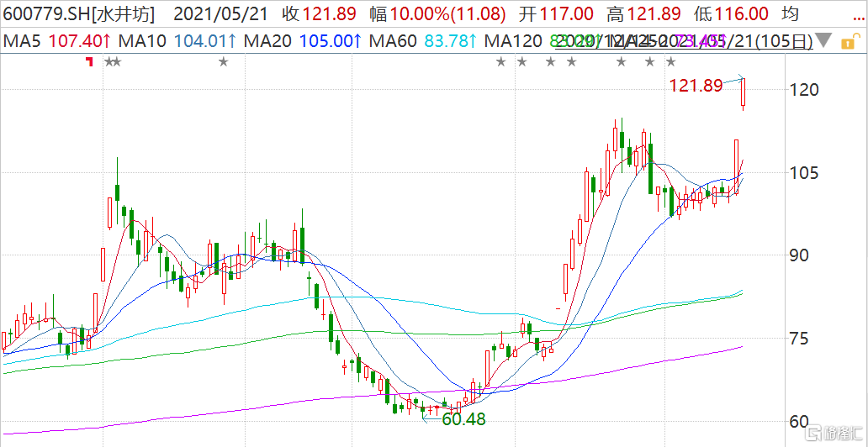Click the 60.48 low price annotation

463,419
